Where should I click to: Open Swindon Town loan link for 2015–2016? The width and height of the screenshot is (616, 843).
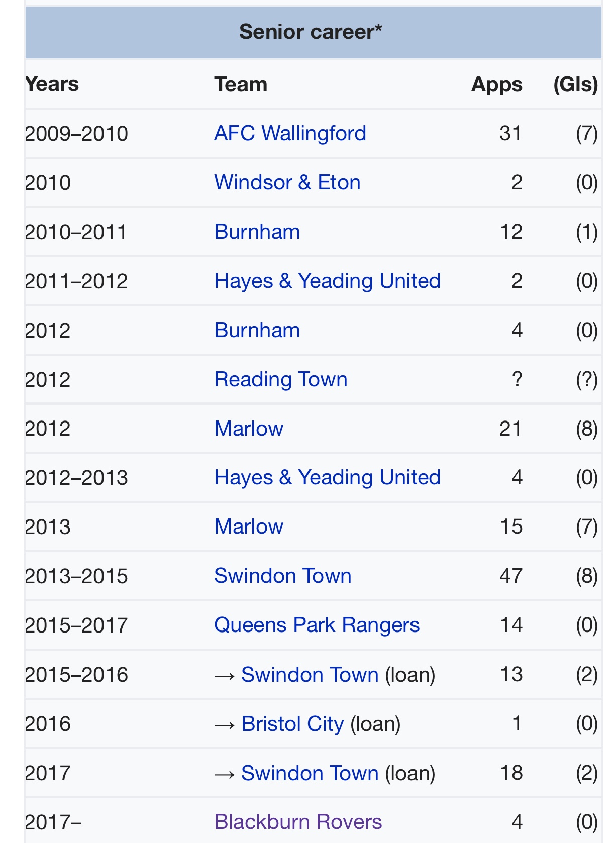click(x=310, y=675)
